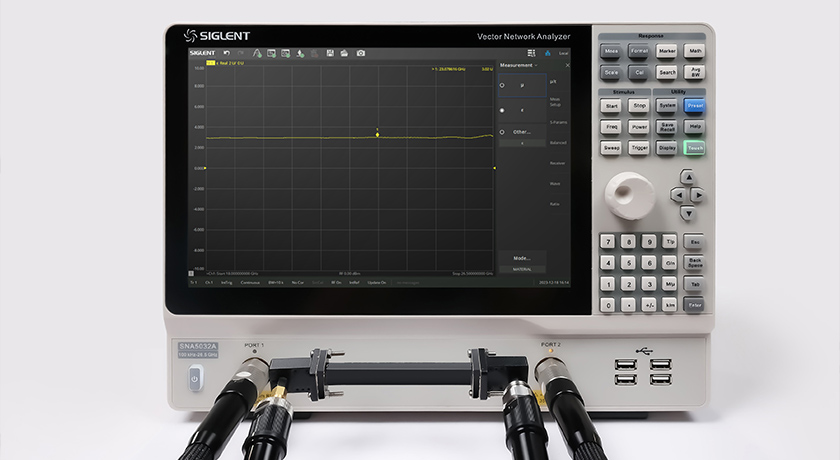This screenshot has height=460, width=840.
Task: Select the μ measurement radio option
Action: tap(502, 86)
